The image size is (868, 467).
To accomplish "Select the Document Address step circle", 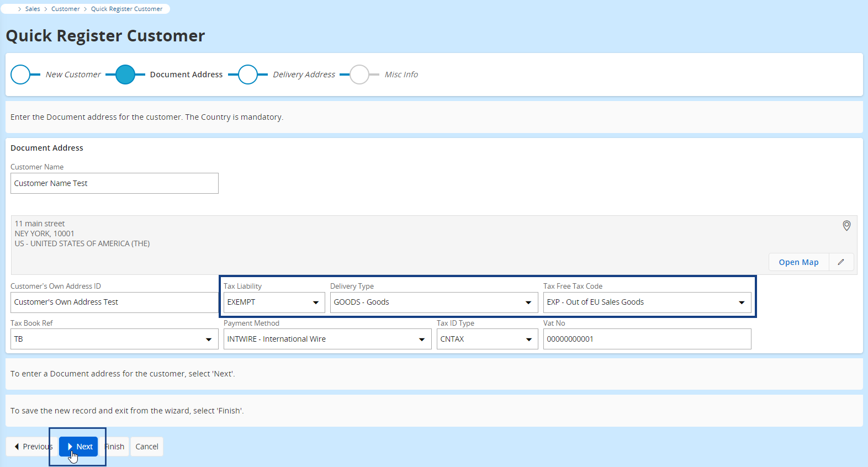I will [x=125, y=75].
